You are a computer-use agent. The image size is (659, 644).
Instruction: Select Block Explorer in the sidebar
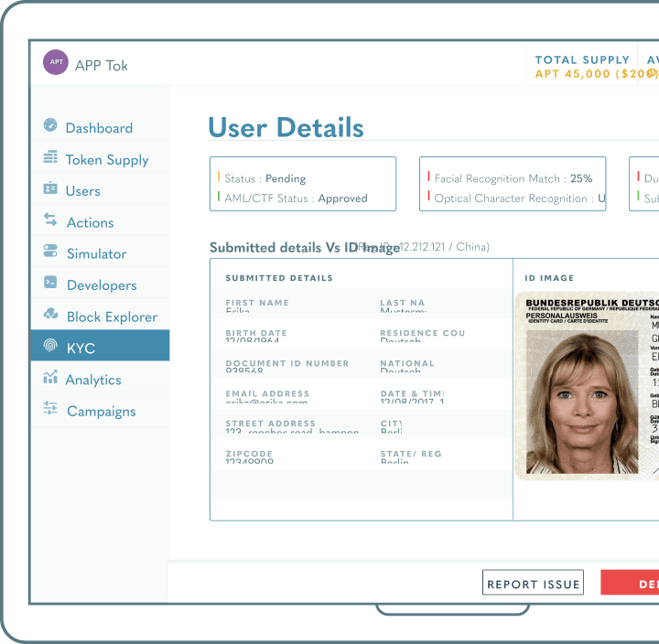pos(112,317)
